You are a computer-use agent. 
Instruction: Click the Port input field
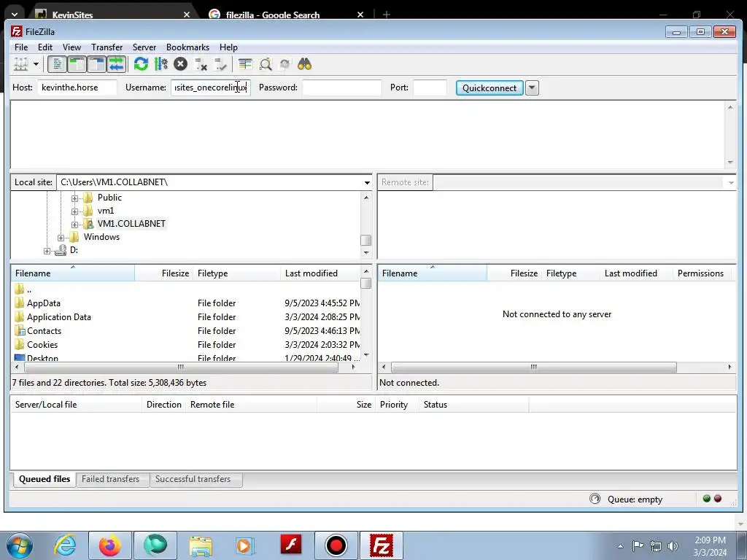click(430, 87)
